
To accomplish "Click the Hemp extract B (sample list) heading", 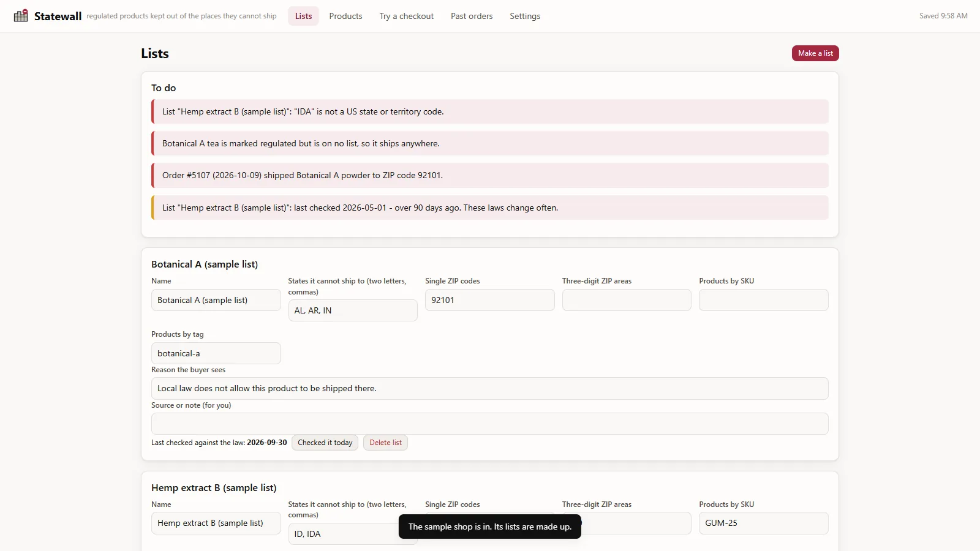I will (214, 488).
